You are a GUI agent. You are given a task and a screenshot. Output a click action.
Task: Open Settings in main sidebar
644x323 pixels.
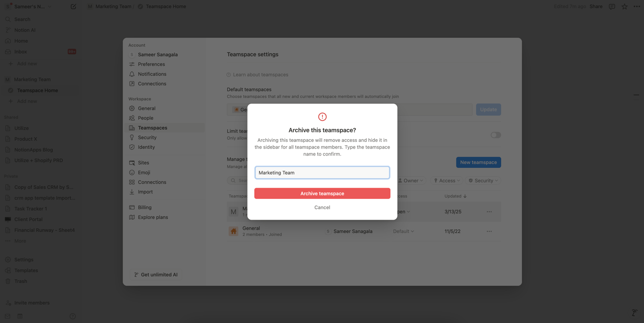[40, 260]
